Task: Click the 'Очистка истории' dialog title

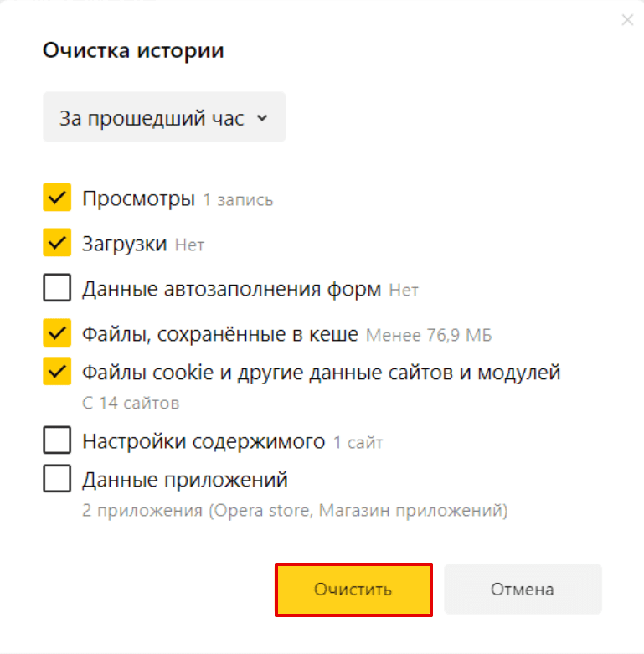Action: coord(133,50)
